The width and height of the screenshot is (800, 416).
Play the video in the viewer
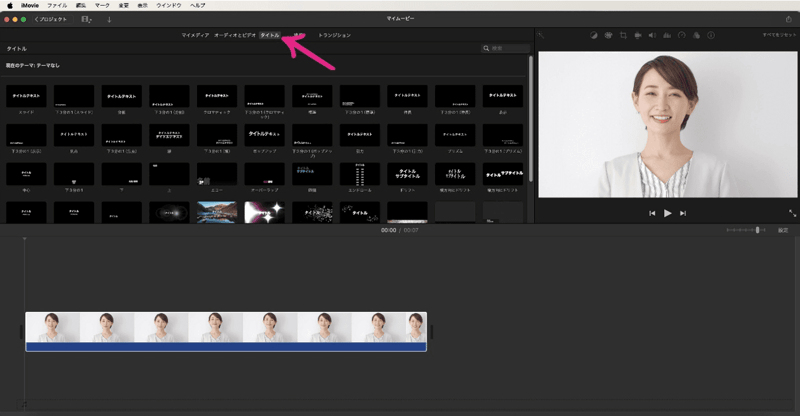pyautogui.click(x=667, y=213)
